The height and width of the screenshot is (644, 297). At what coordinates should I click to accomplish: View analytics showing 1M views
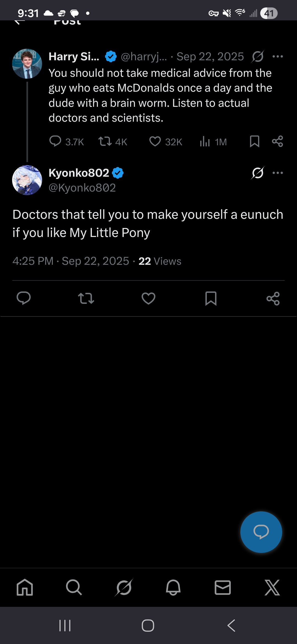click(205, 141)
